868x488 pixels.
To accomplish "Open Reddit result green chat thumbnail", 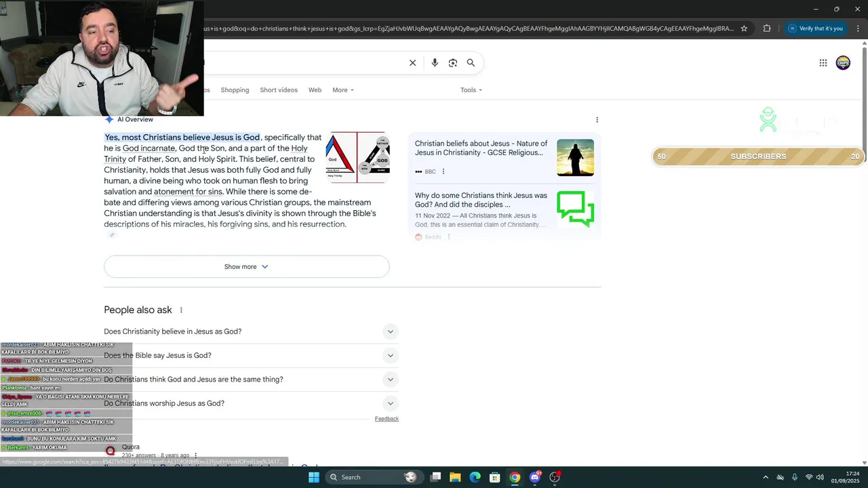I will [575, 209].
